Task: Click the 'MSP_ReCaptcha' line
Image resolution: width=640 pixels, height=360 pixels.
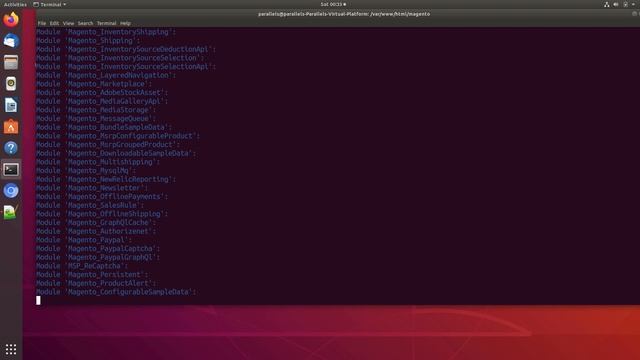Action: click(82, 266)
